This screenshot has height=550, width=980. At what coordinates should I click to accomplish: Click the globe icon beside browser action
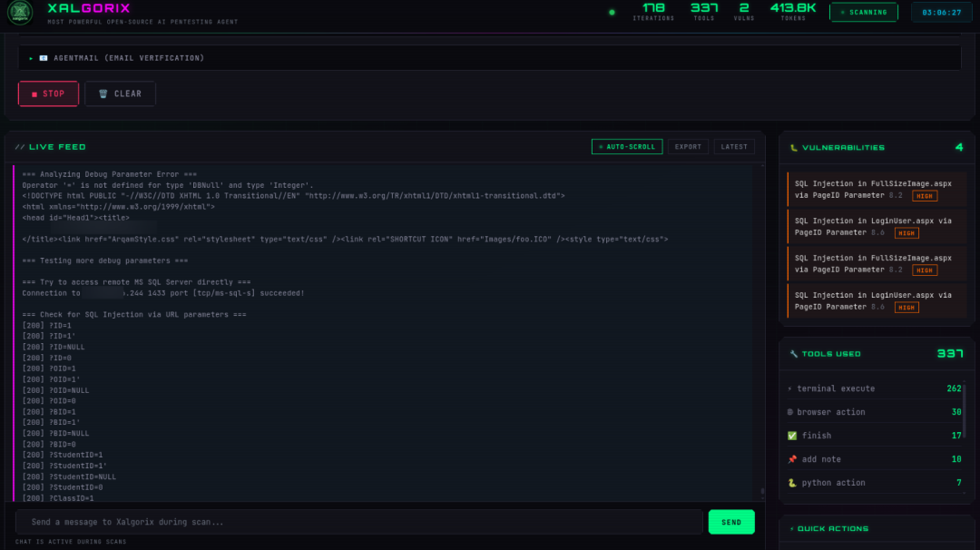[x=790, y=412]
